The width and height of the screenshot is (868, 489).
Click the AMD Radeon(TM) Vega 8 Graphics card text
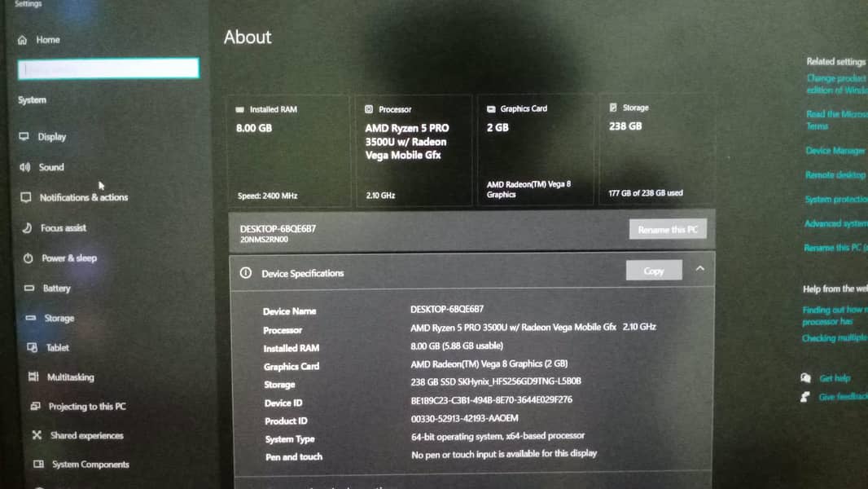[528, 189]
